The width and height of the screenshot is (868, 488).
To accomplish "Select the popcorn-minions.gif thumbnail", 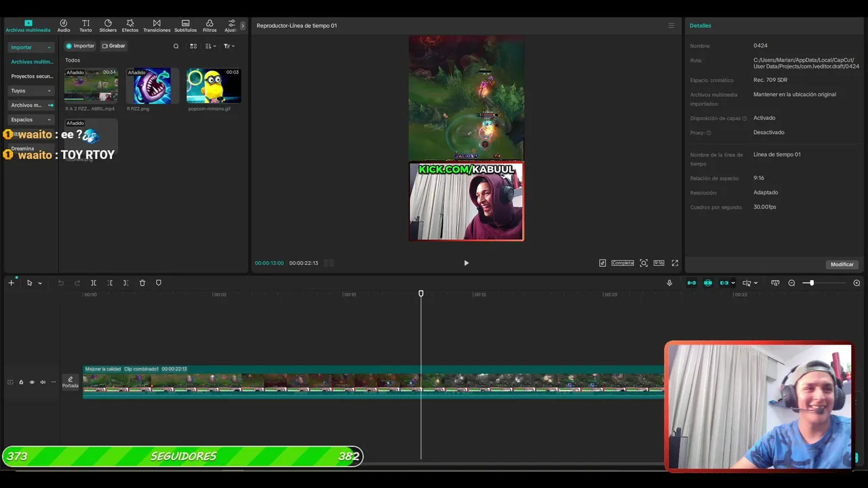I will tap(214, 85).
